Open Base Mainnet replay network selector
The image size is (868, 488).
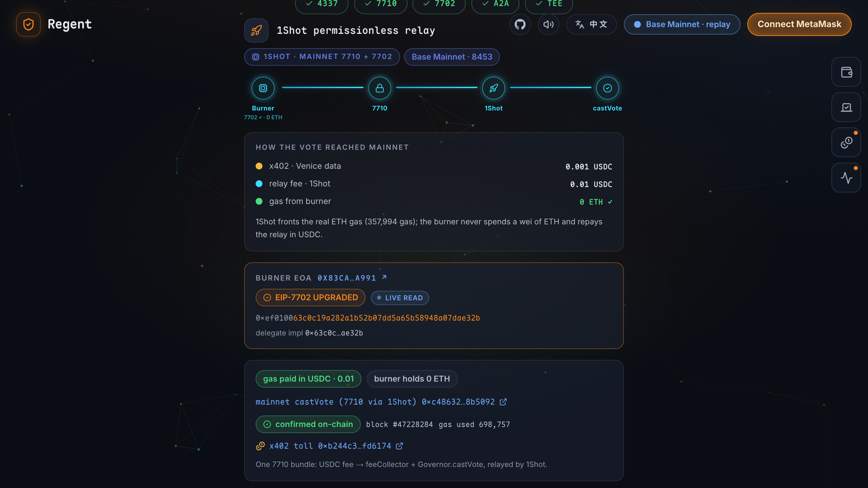point(682,24)
